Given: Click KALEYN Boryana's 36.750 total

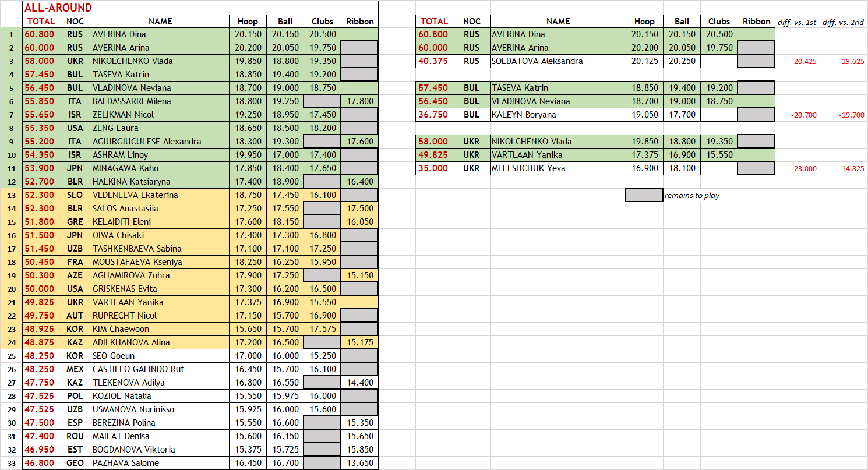Looking at the screenshot, I should click(434, 114).
